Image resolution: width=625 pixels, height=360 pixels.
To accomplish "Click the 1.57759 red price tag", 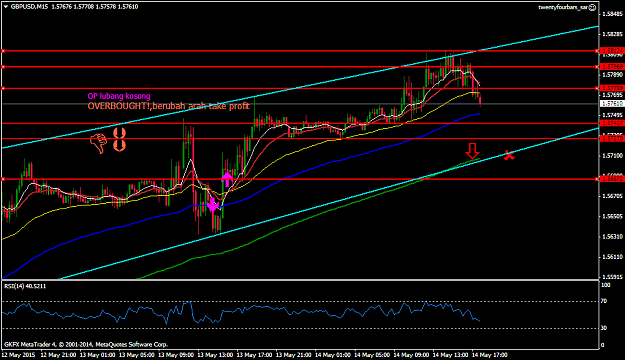I will pos(612,88).
